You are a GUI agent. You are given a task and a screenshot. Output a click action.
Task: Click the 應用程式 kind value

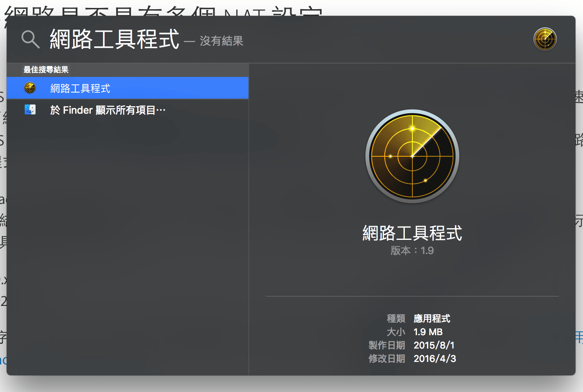tap(432, 318)
